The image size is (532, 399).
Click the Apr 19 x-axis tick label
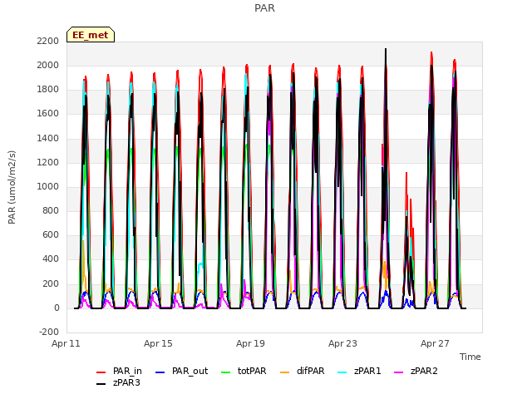tap(250, 343)
